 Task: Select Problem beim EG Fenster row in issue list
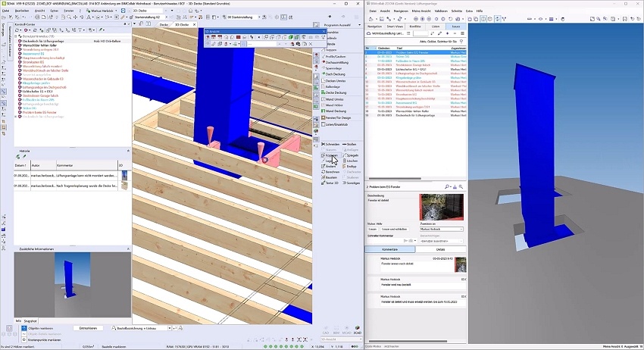click(x=416, y=52)
